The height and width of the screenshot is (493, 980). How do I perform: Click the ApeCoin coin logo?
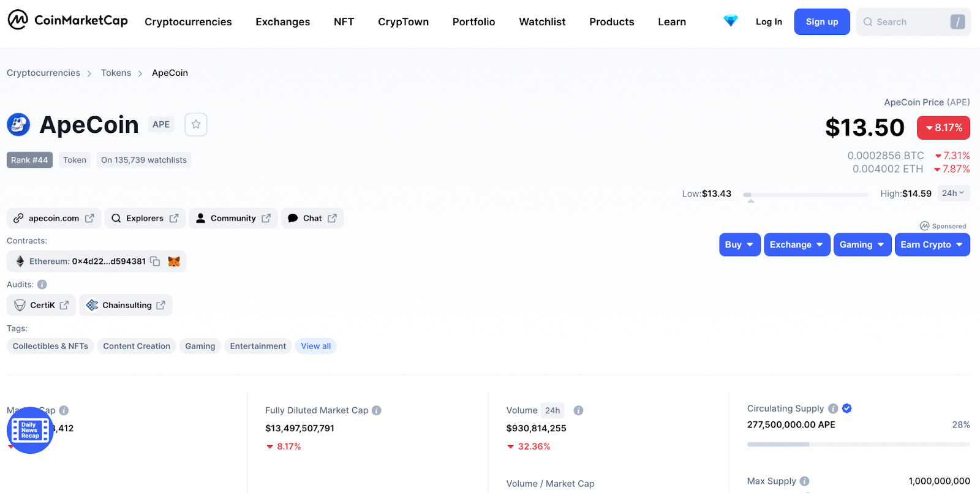[x=18, y=125]
